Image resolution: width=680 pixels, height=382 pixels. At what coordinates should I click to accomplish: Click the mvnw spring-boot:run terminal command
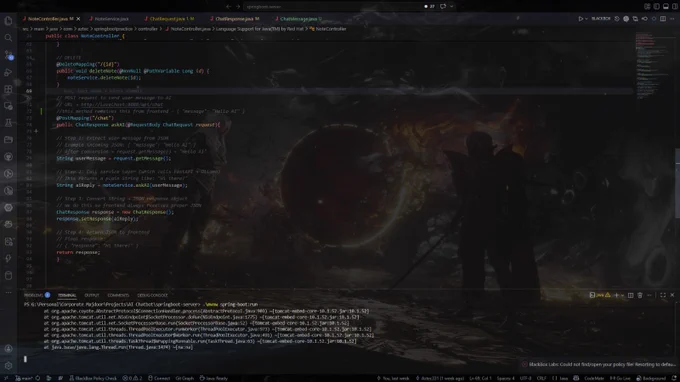tap(231, 304)
